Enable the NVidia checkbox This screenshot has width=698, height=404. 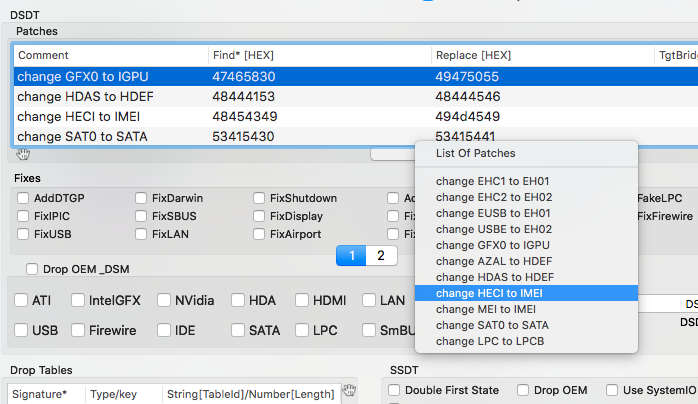click(164, 300)
